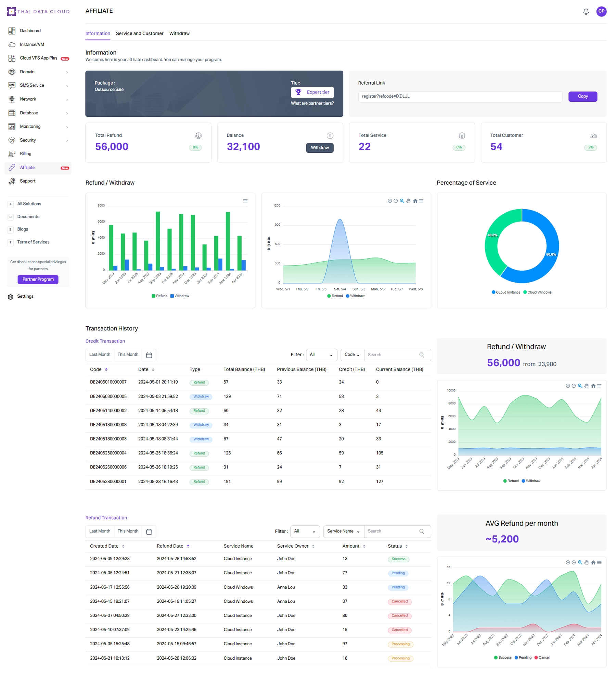Screen dimensions: 616x686
Task: Reset zoom with home icon on daily chart
Action: click(415, 201)
